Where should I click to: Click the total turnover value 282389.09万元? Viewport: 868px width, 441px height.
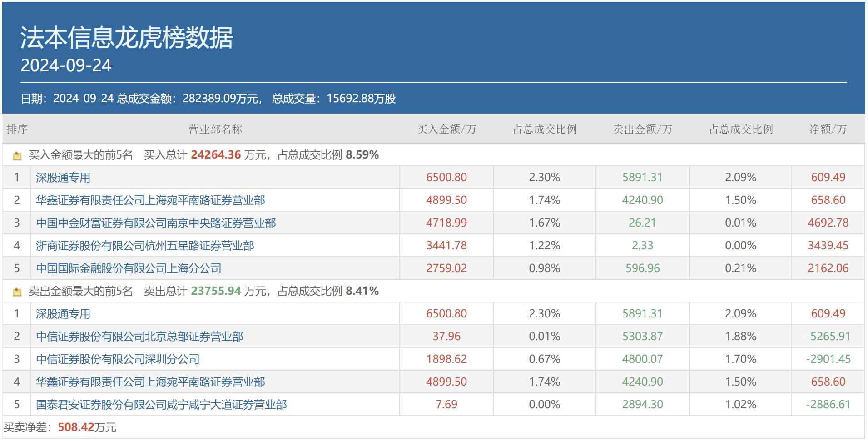[220, 99]
